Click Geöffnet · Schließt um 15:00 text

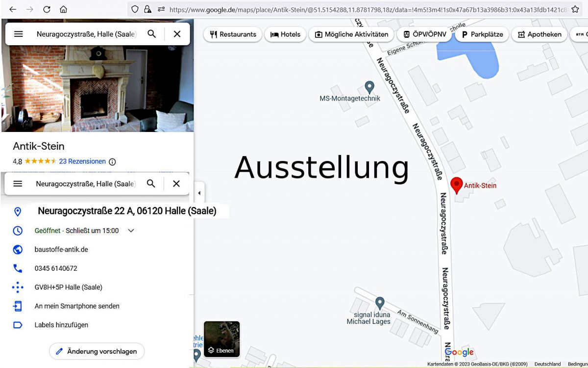(x=76, y=231)
